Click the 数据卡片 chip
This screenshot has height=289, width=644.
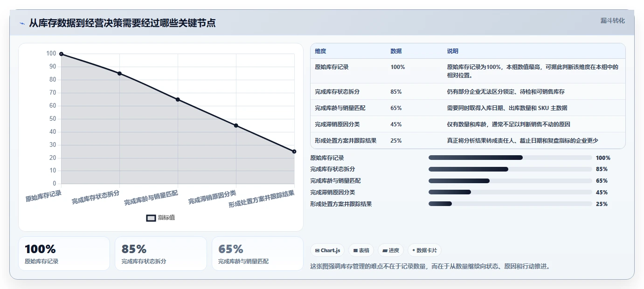tap(424, 250)
